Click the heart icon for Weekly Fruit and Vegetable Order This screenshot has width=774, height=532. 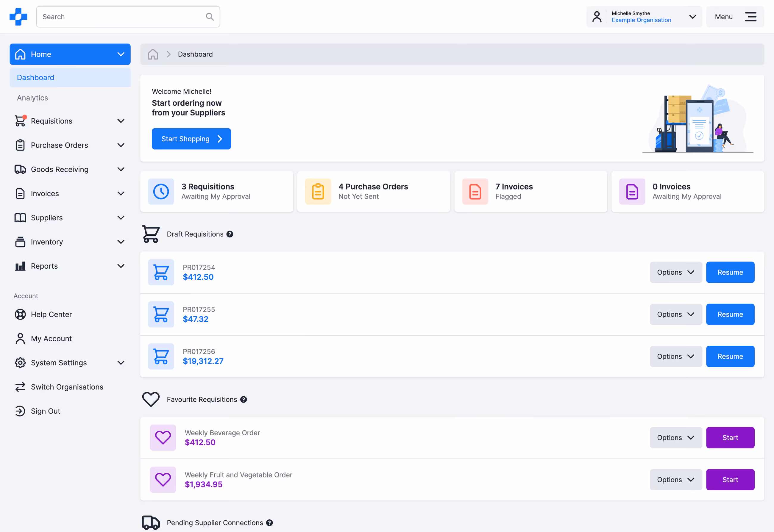[x=163, y=480]
